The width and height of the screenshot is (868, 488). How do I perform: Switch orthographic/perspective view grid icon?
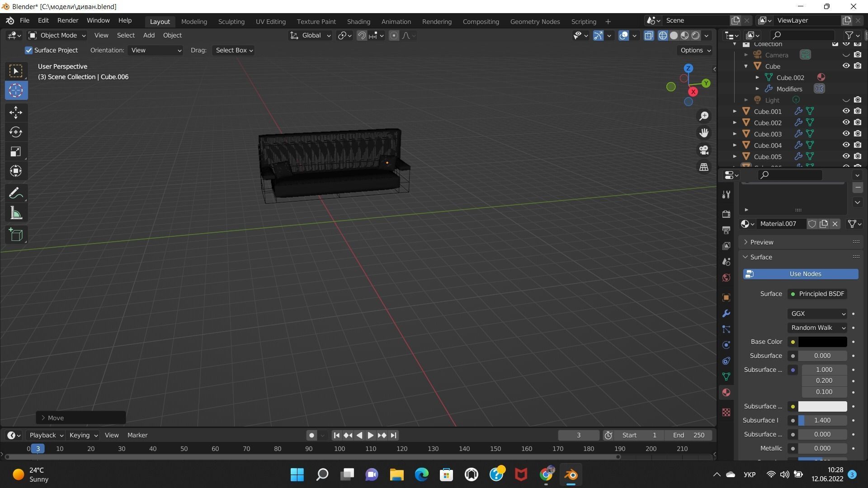[704, 167]
